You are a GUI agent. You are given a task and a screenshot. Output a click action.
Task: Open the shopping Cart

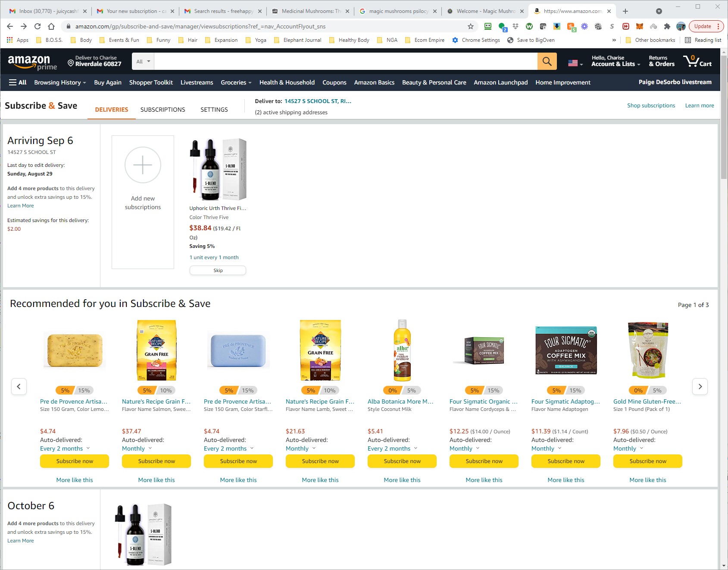[x=697, y=62]
